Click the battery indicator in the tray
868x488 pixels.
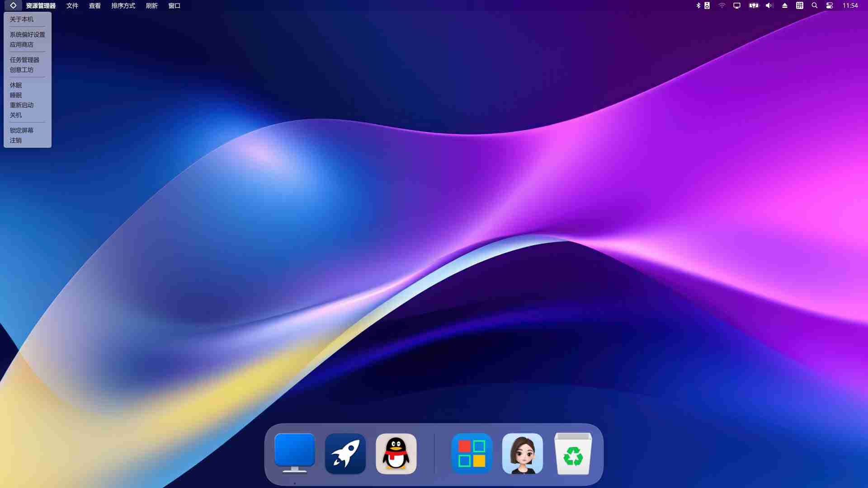753,6
